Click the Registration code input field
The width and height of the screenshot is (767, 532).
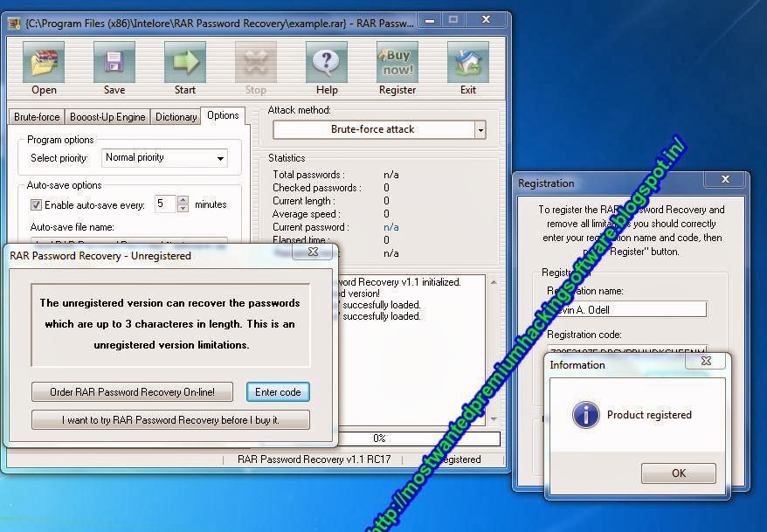tap(626, 349)
